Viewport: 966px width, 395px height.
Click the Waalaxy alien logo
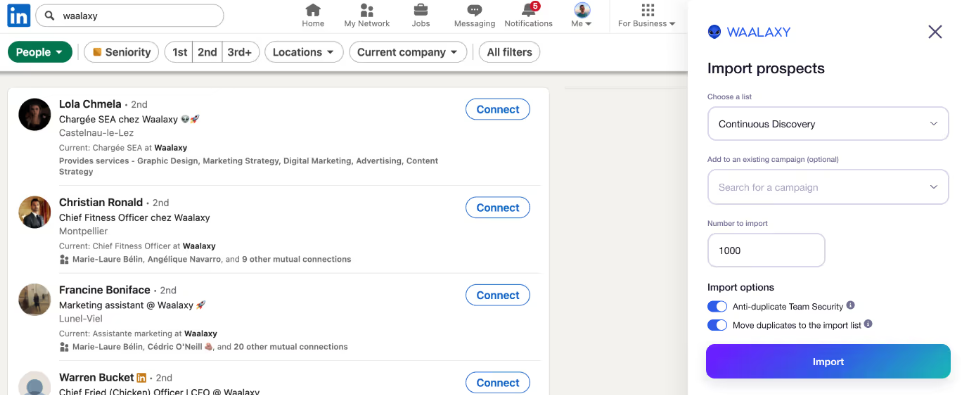(714, 32)
